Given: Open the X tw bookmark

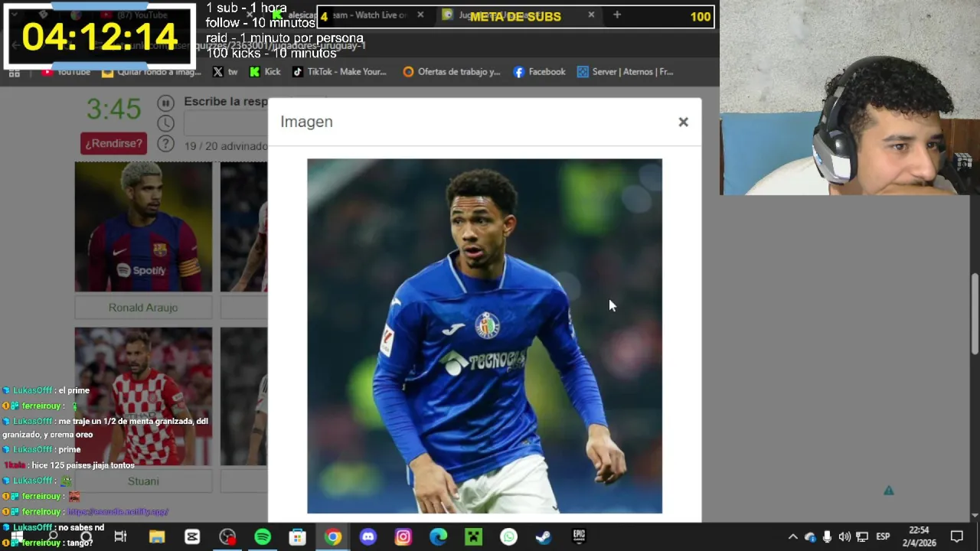Looking at the screenshot, I should coord(225,72).
